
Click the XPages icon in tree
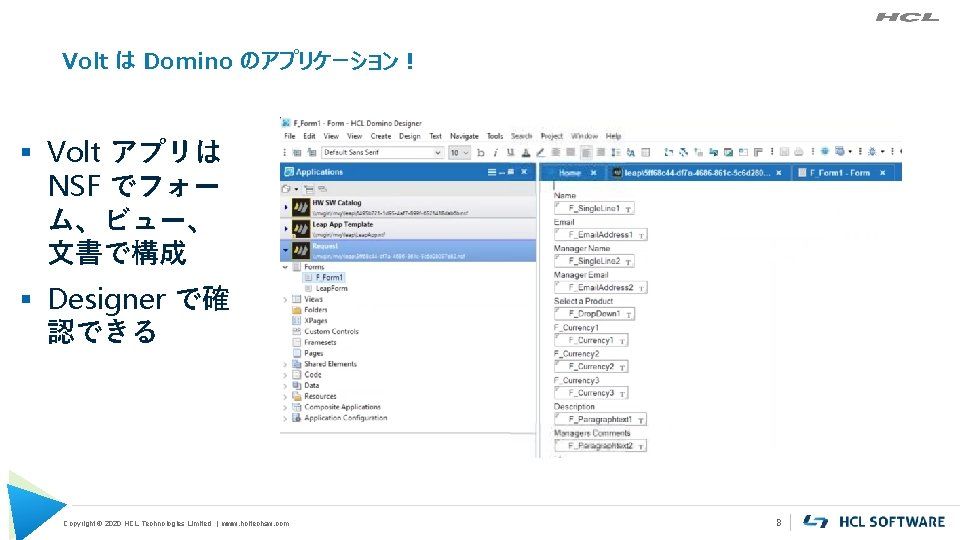point(297,320)
